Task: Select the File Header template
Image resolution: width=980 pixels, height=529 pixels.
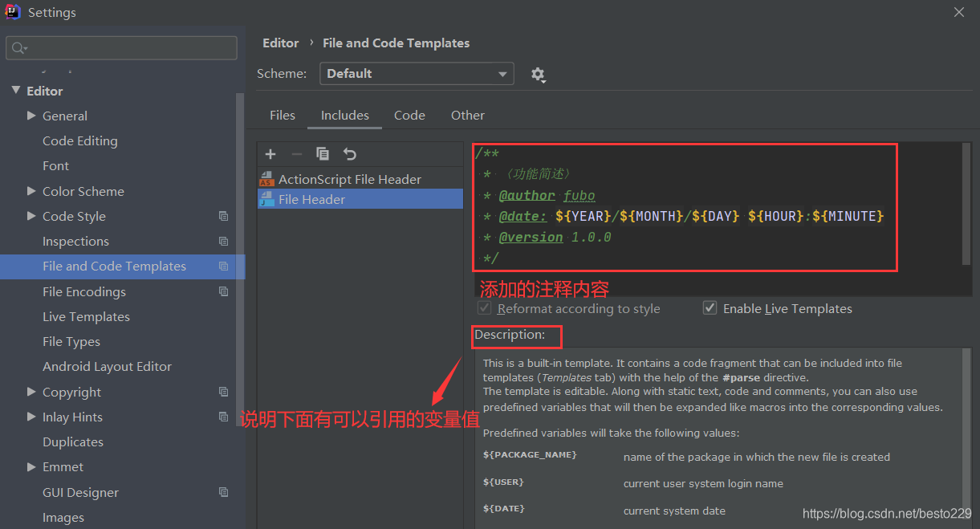Action: [360, 199]
